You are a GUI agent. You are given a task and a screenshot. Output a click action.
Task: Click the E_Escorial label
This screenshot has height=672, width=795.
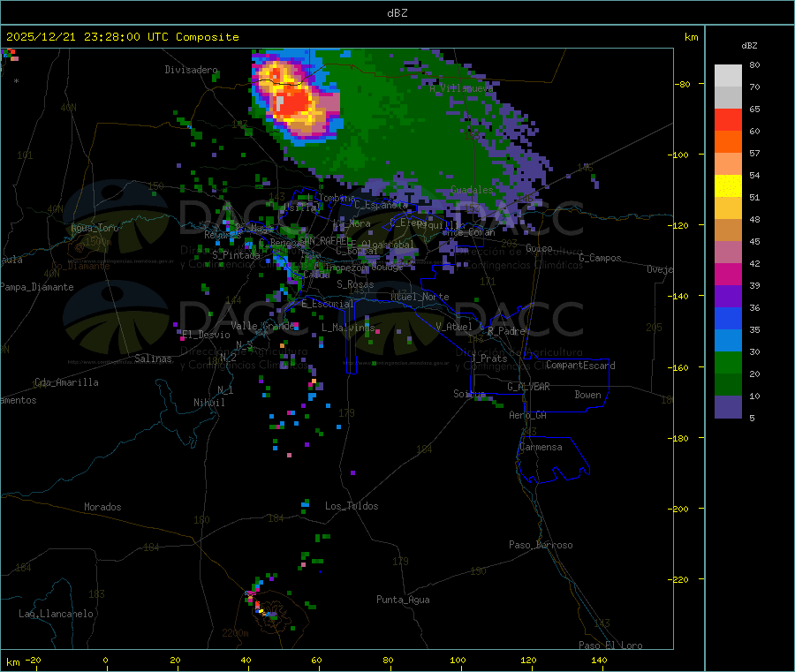click(327, 304)
